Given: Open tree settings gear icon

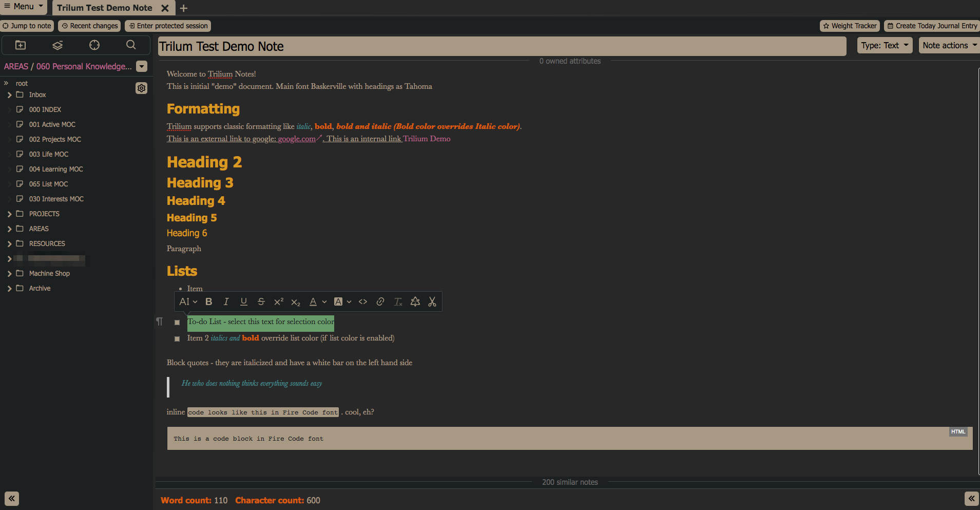Looking at the screenshot, I should click(x=141, y=88).
